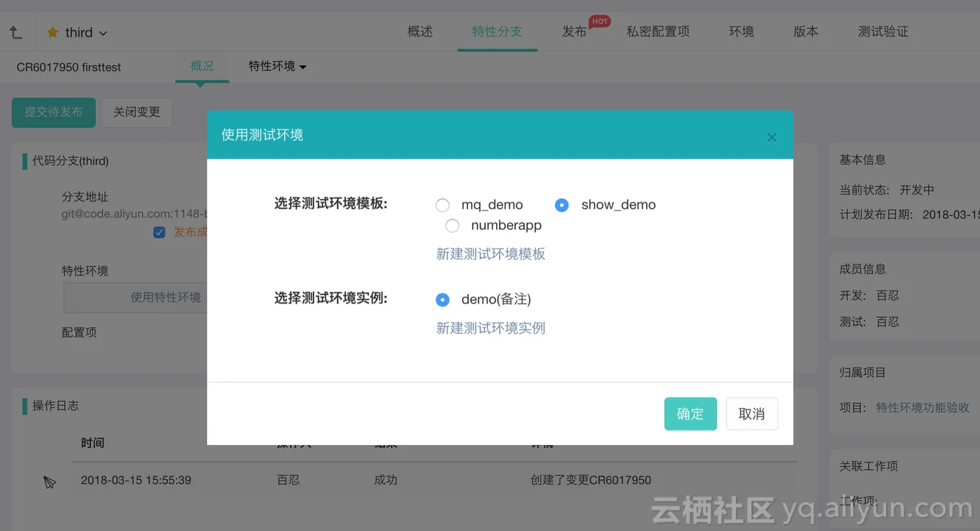Click the log timestamp 2018-03-15 15:55:39

point(136,480)
